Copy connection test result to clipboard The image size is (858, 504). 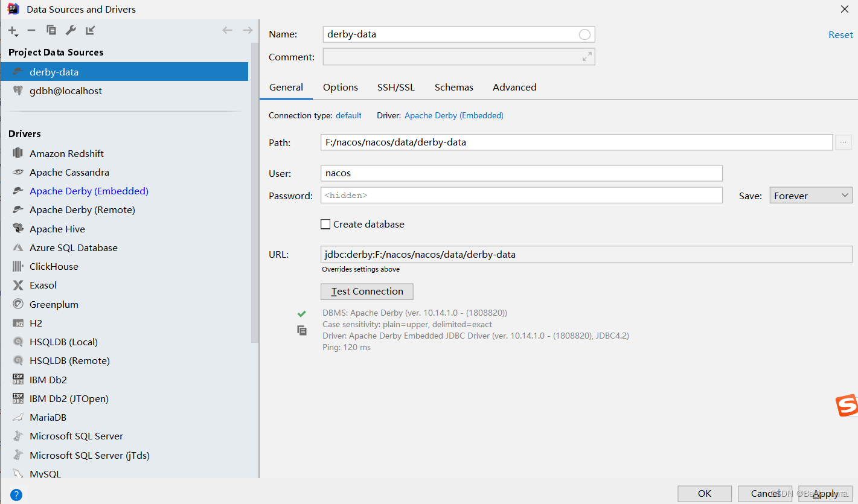tap(302, 330)
